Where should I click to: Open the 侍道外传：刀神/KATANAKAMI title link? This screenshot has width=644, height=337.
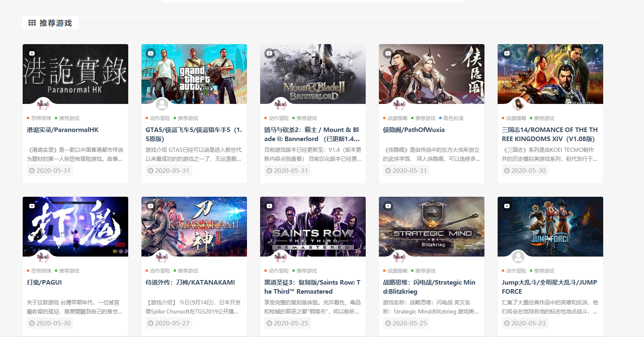[x=190, y=283]
